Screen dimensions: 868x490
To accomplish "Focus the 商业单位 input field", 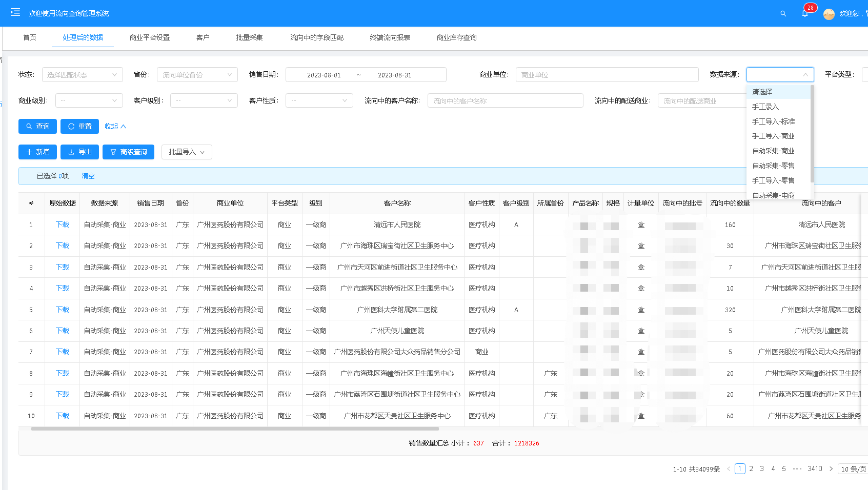I will coord(607,75).
